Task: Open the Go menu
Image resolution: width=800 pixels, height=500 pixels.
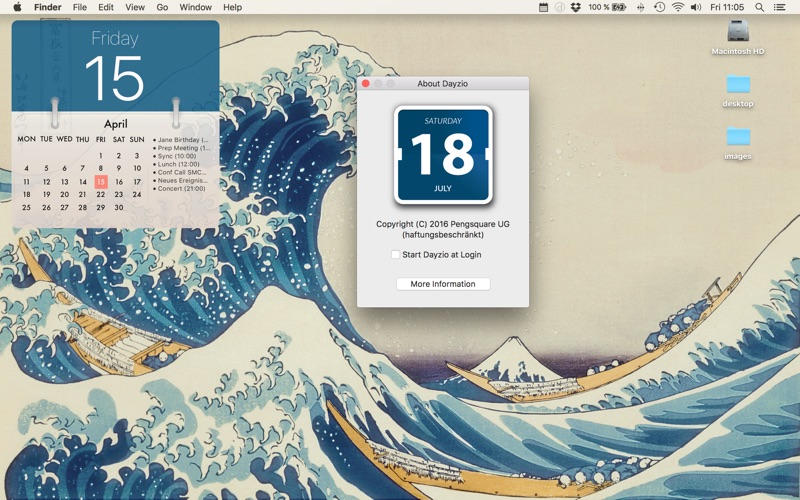Action: (162, 7)
